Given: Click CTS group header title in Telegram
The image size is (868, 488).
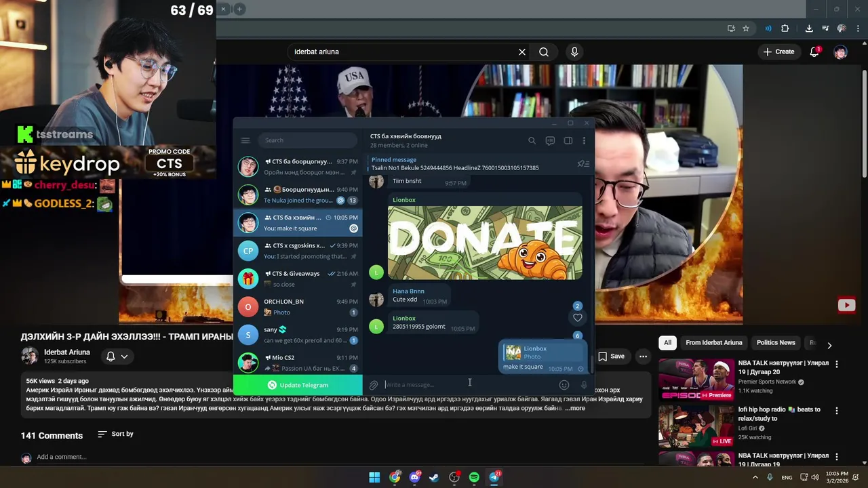Looking at the screenshot, I should tap(406, 136).
